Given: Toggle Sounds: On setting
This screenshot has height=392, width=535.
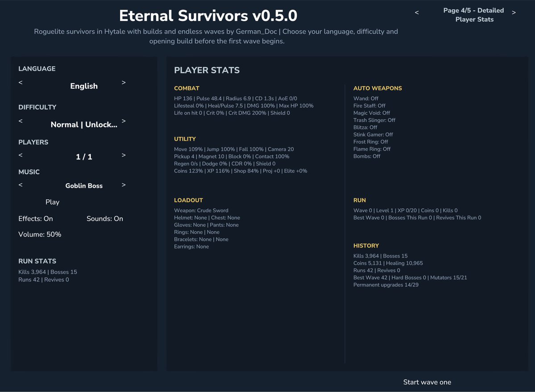Looking at the screenshot, I should coord(105,219).
